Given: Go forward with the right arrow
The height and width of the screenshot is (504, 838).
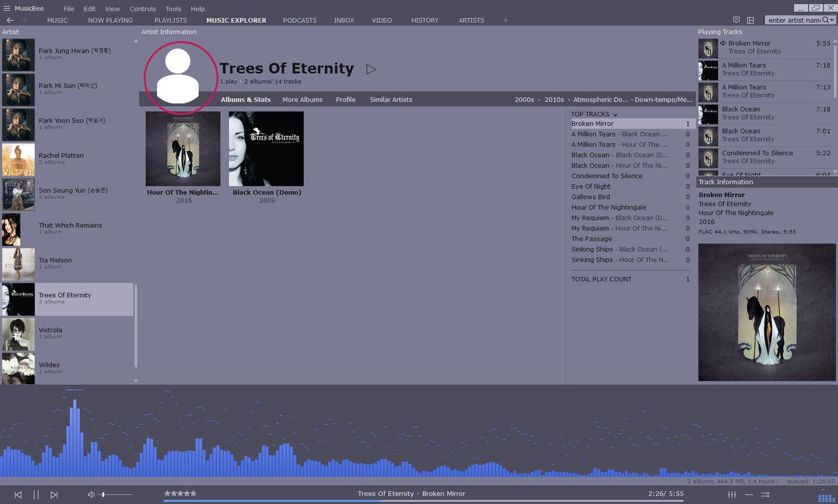Looking at the screenshot, I should pyautogui.click(x=24, y=20).
